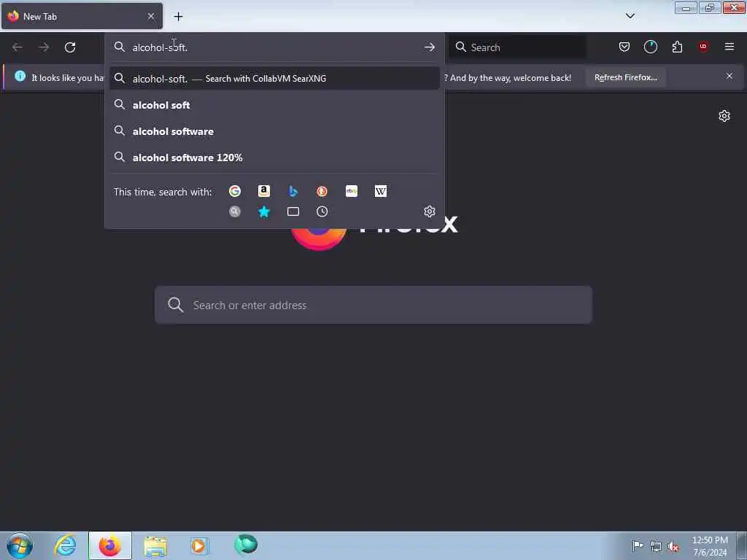Image resolution: width=747 pixels, height=560 pixels.
Task: Search this time with Amazon
Action: [x=264, y=191]
